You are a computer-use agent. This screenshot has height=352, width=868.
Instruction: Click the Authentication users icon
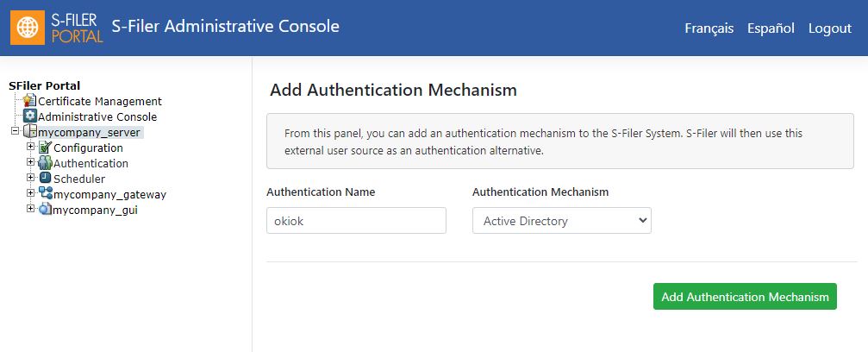(x=46, y=163)
